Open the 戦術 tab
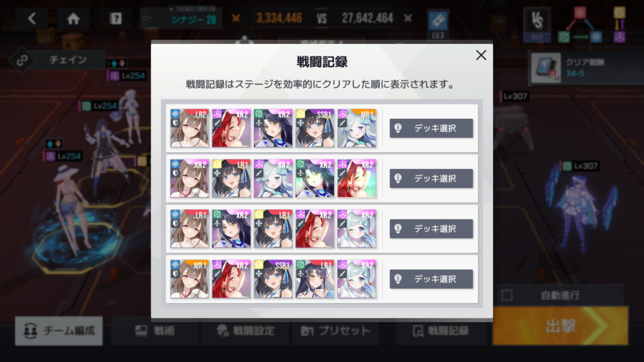The height and width of the screenshot is (362, 644). coord(155,331)
